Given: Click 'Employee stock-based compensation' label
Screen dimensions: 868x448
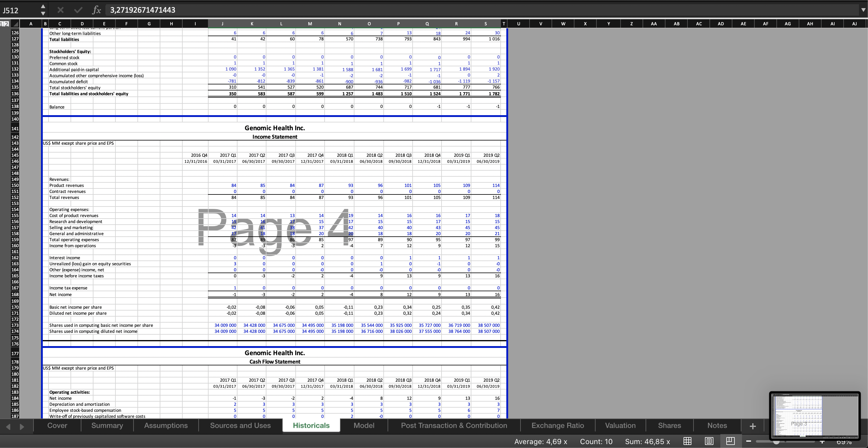Looking at the screenshot, I should (x=85, y=410).
